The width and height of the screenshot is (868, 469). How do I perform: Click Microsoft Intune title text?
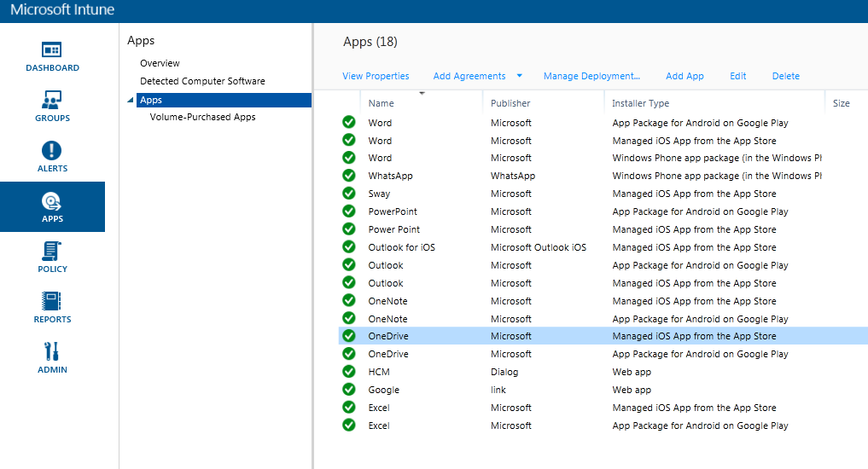click(62, 9)
